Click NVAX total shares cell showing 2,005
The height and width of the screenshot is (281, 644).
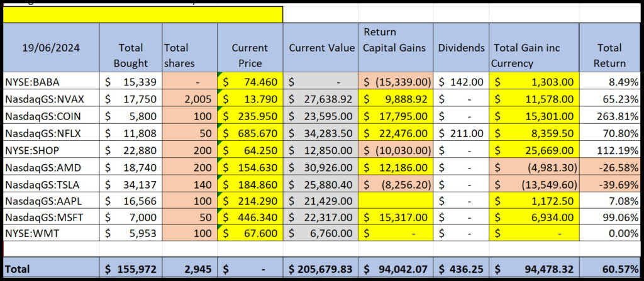pyautogui.click(x=189, y=98)
